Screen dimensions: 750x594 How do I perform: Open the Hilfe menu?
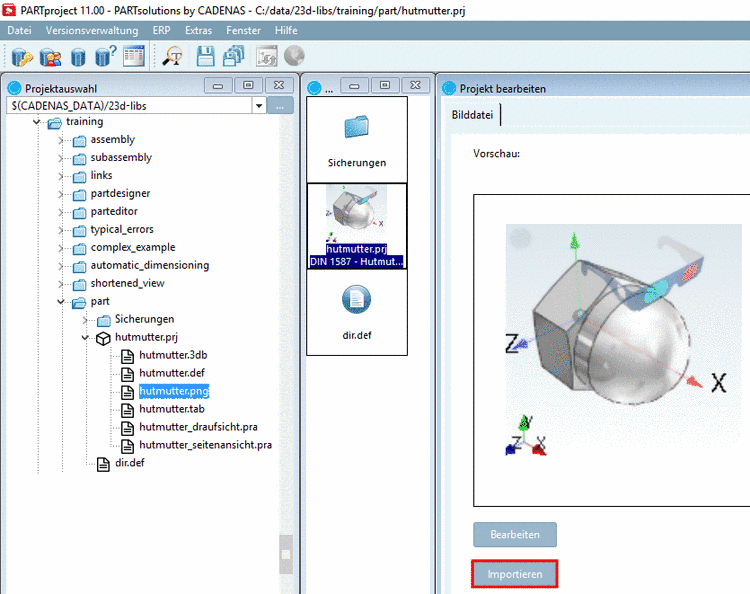click(286, 31)
